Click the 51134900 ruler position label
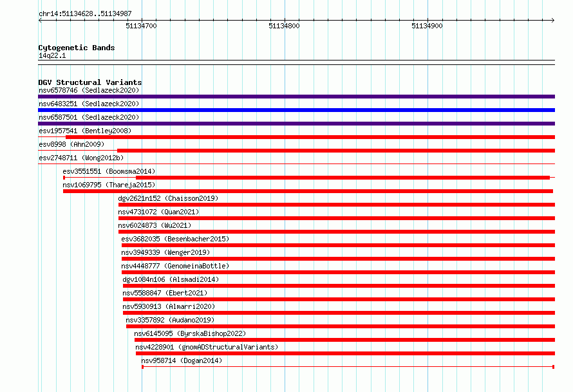The height and width of the screenshot is (392, 573). (427, 26)
